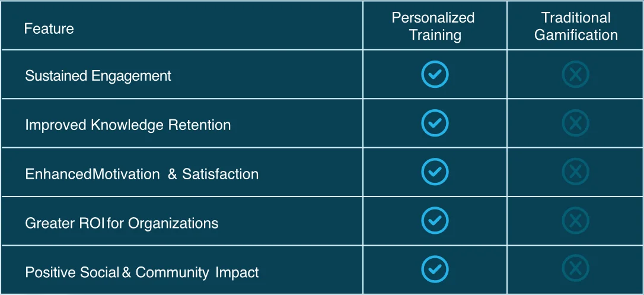Screen dimensions: 644x295
Task: Click the checkmark icon for Improved Knowledge Retention
Action: pos(435,123)
